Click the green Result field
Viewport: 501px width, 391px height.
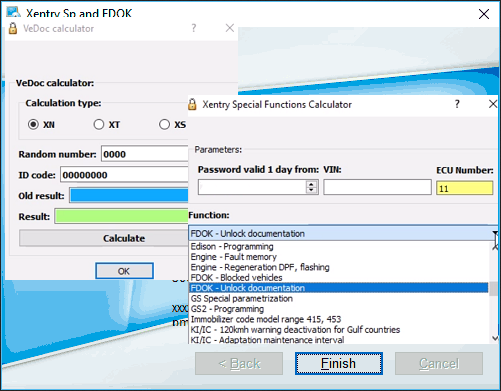click(x=122, y=216)
